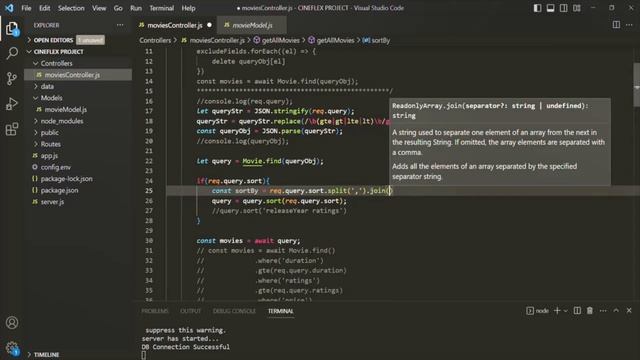Split the terminal pane
The height and width of the screenshot is (360, 640).
(x=577, y=311)
